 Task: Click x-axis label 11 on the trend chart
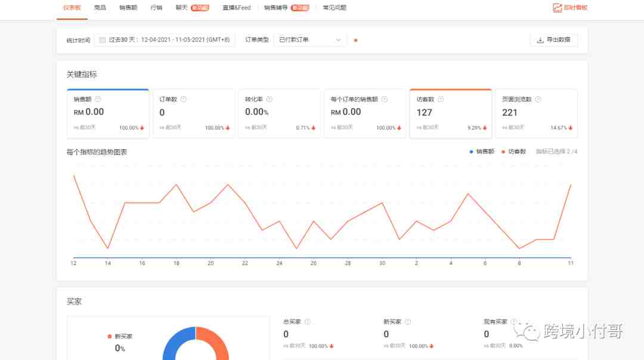(571, 263)
